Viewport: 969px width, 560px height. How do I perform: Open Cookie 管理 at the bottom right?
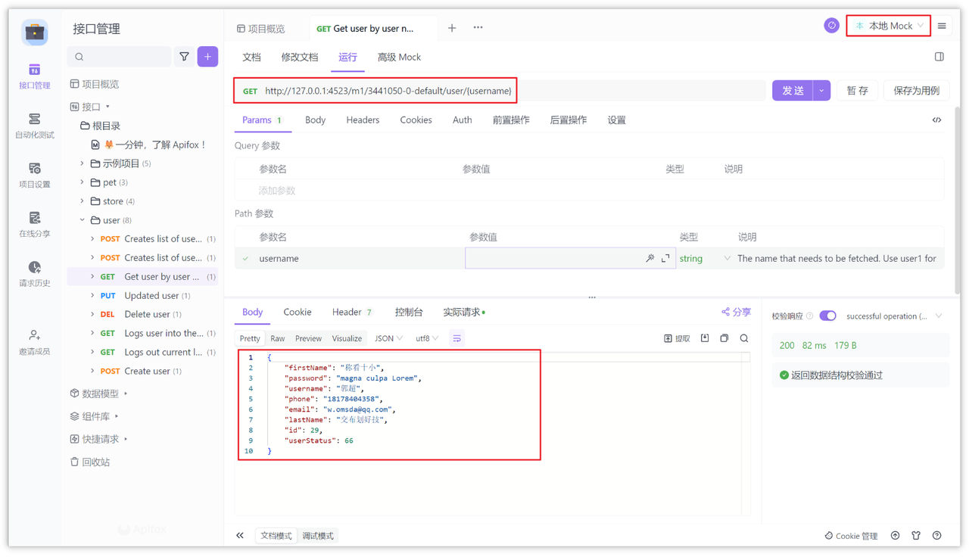[x=851, y=536]
